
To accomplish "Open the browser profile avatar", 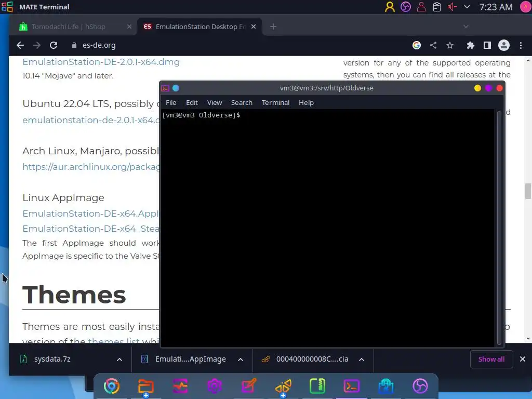I will click(x=504, y=45).
